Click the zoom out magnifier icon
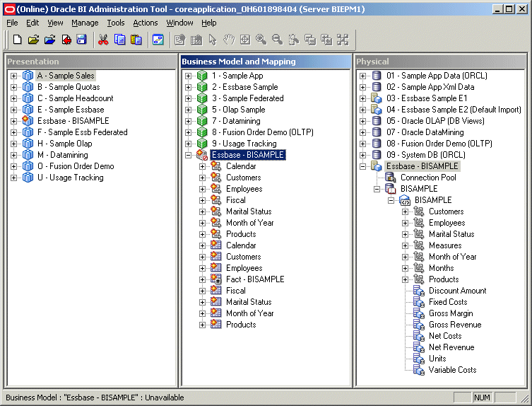This screenshot has width=532, height=406. click(x=277, y=40)
